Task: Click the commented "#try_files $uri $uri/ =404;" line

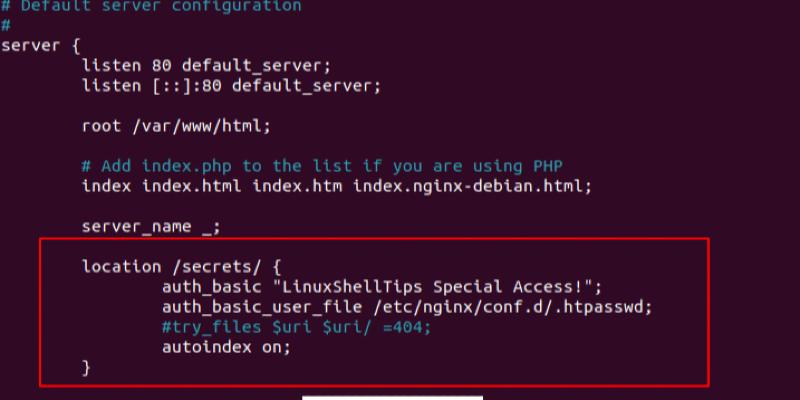Action: click(x=301, y=327)
